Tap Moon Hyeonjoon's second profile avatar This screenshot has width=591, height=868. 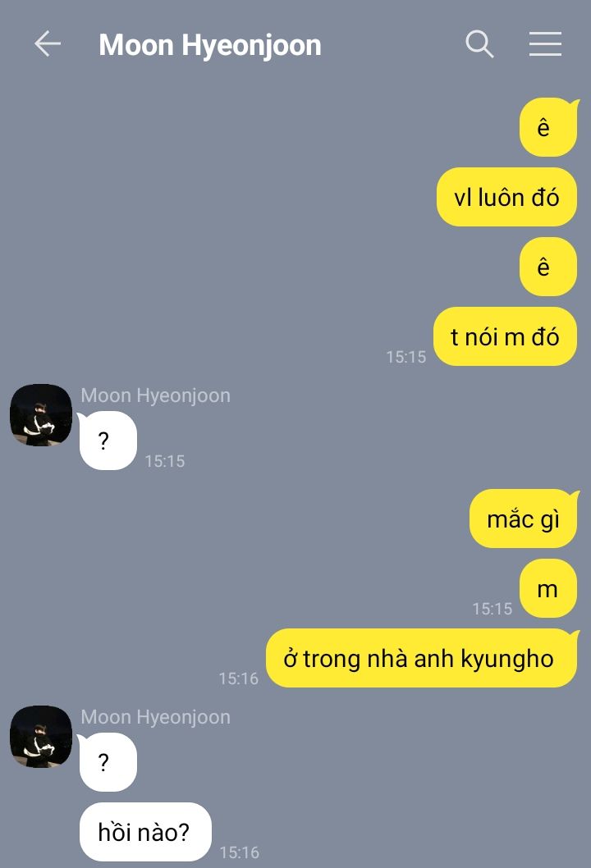click(41, 736)
